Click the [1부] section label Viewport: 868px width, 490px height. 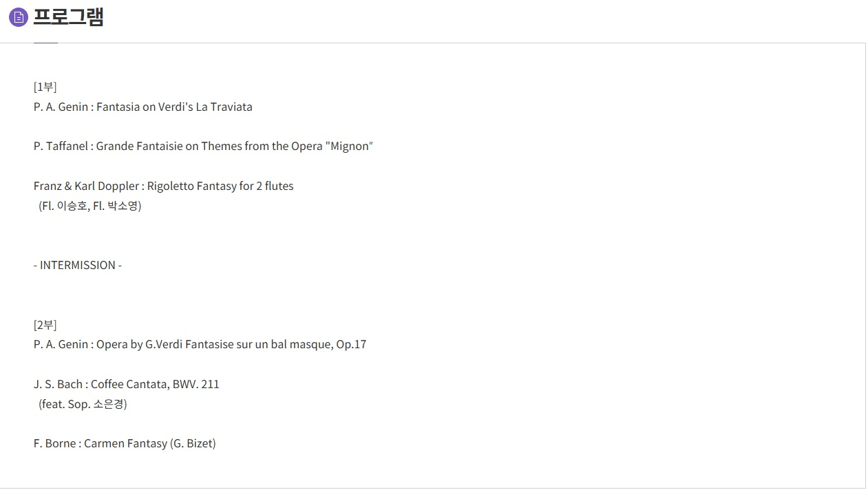tap(45, 87)
